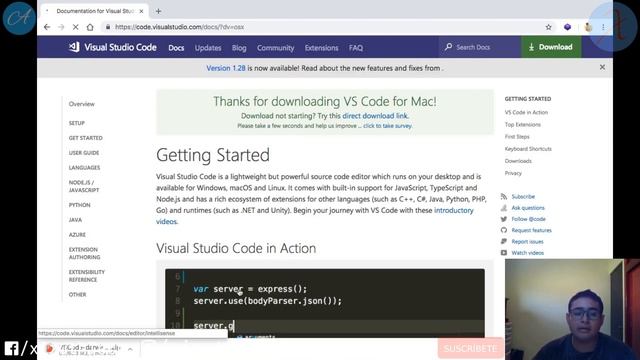Click the Subscribe link
This screenshot has width=640, height=360.
tap(523, 197)
